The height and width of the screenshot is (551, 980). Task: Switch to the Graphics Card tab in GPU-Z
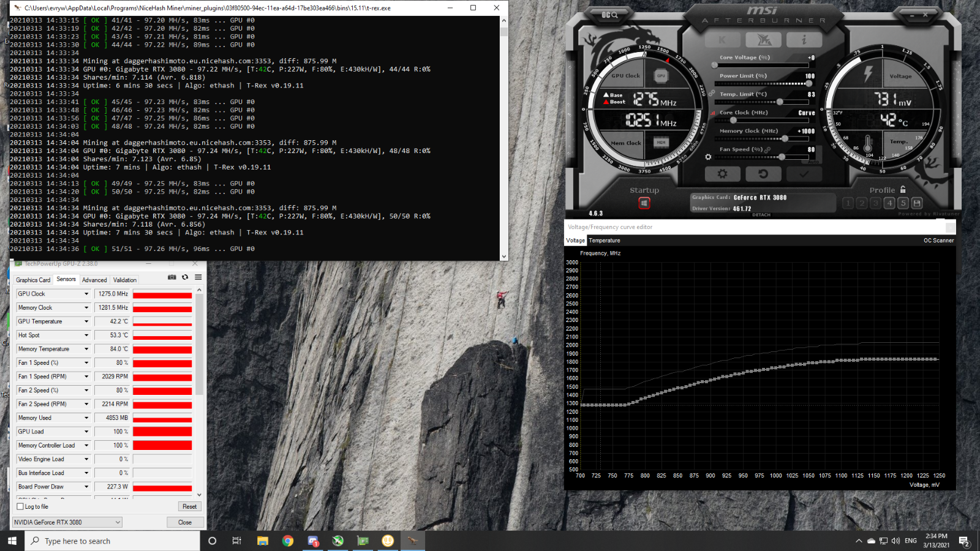coord(33,280)
